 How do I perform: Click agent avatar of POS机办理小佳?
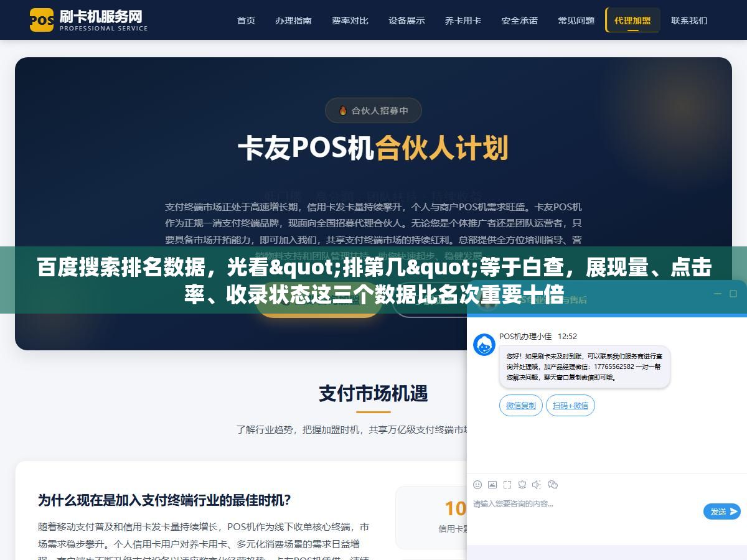[x=484, y=345]
